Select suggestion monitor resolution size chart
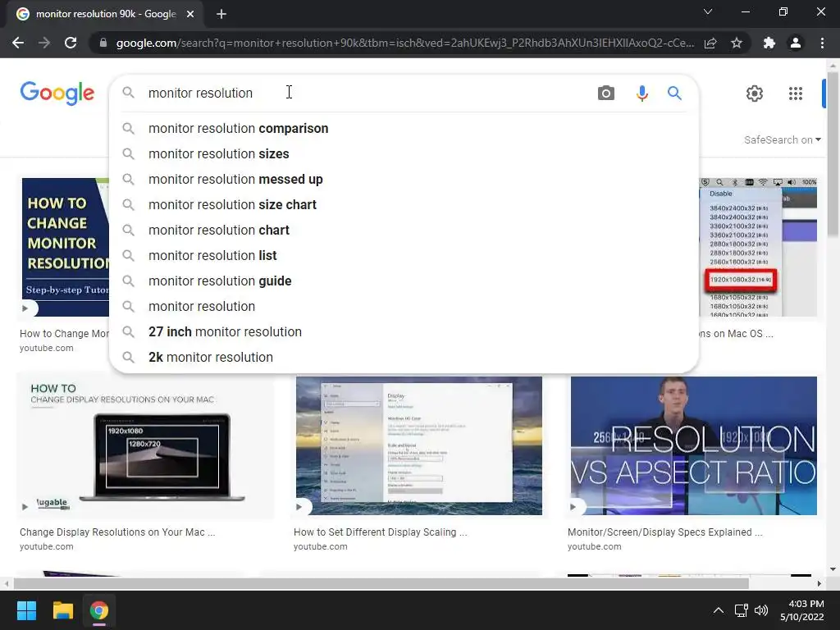The image size is (840, 630). tap(404, 204)
